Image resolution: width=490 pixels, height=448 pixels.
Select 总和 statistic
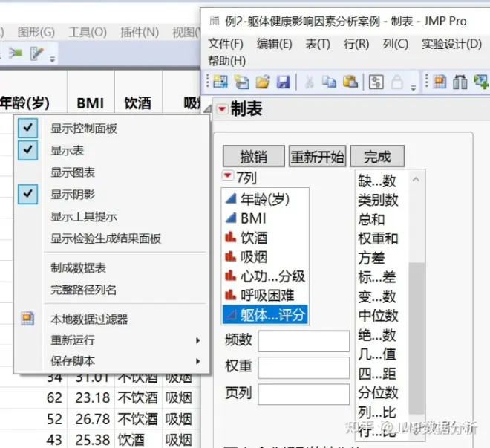tap(371, 219)
